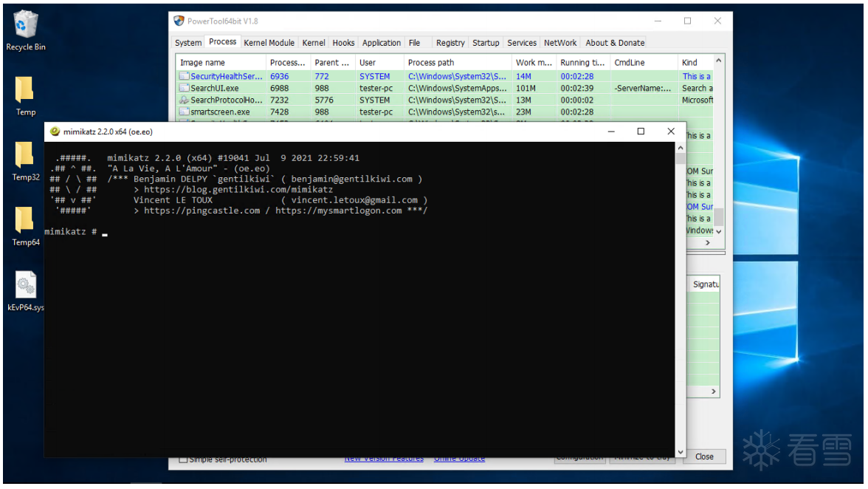Close the mimikatz console window
The image size is (868, 489).
[x=671, y=131]
